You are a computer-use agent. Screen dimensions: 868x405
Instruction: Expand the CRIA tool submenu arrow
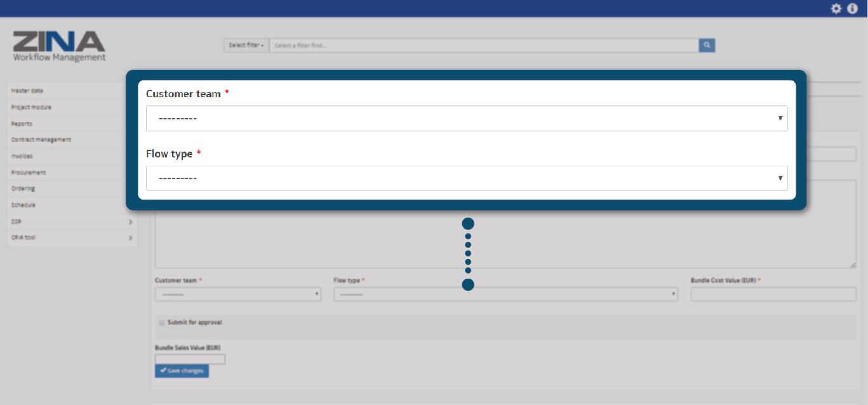point(130,238)
